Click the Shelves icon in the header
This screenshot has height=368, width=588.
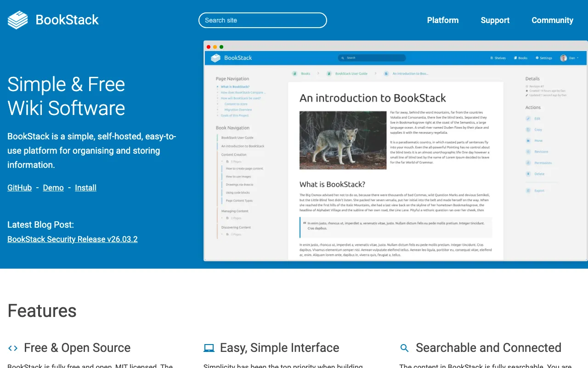pyautogui.click(x=492, y=58)
